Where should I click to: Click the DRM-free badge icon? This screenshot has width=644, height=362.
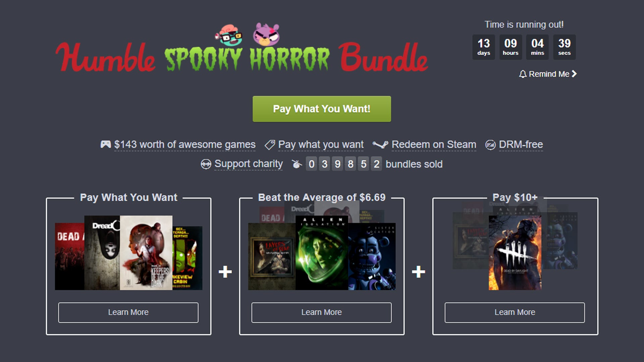[490, 145]
